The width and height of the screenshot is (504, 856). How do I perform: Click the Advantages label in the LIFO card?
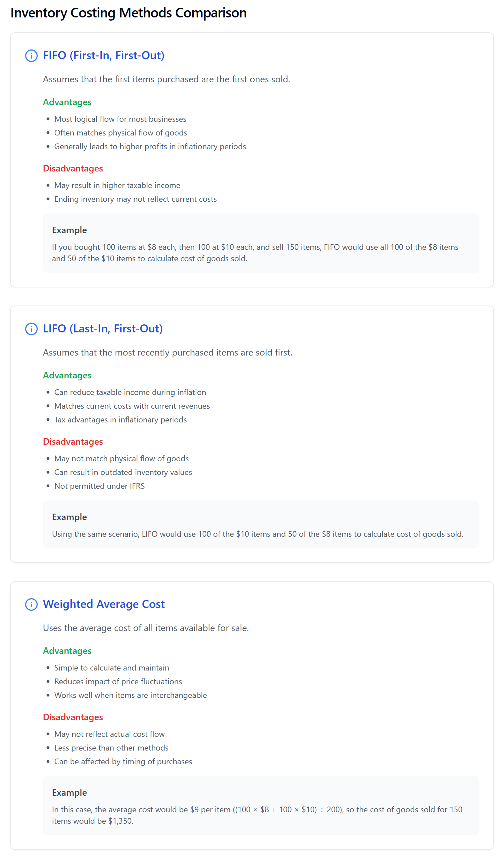coord(67,375)
